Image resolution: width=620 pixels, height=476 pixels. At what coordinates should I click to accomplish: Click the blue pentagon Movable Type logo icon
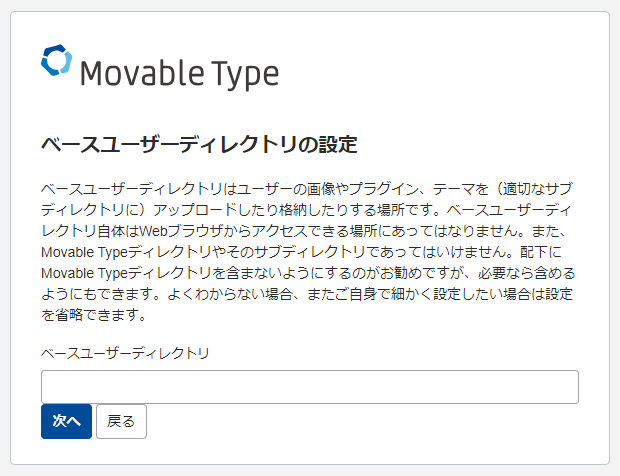tap(57, 60)
